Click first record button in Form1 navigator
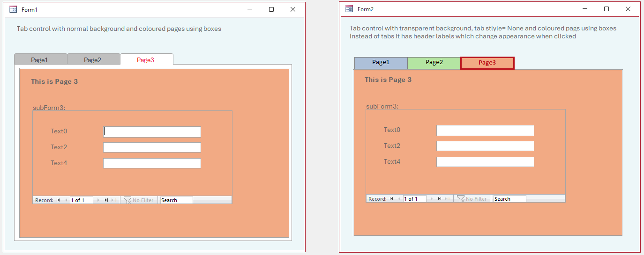Viewport: 644px width, 255px height. pyautogui.click(x=58, y=200)
